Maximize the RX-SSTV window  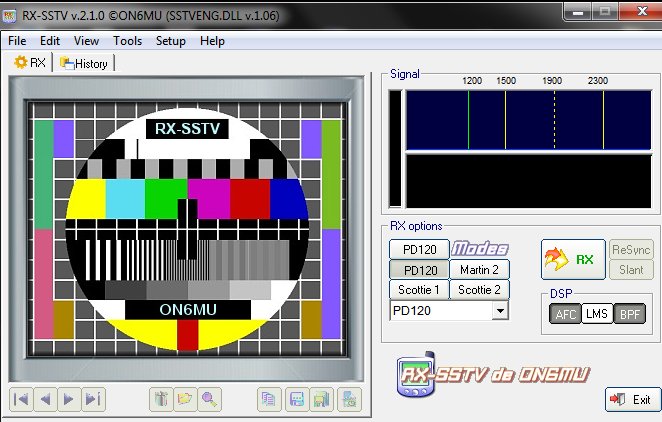point(605,12)
